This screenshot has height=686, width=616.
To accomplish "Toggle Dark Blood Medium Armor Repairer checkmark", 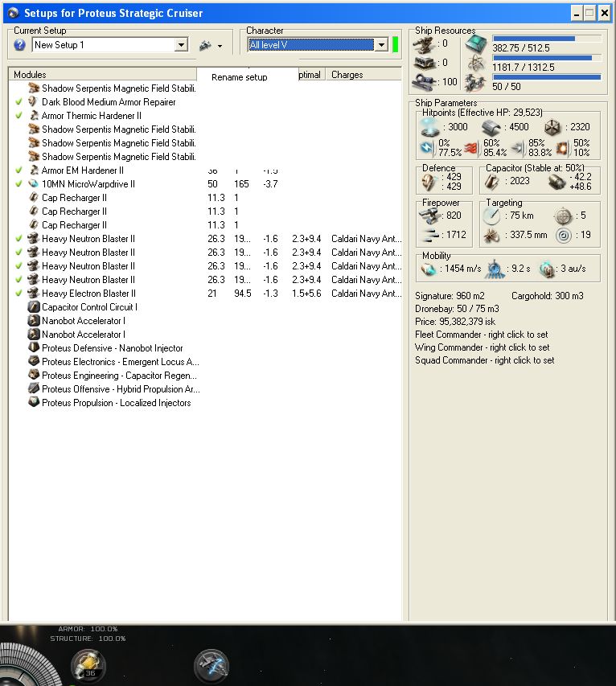I will point(18,102).
